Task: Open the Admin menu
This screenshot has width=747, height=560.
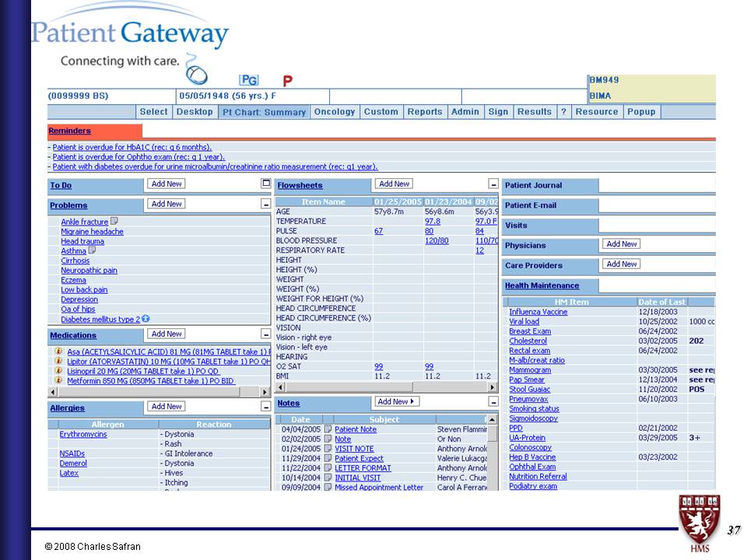Action: 465,111
